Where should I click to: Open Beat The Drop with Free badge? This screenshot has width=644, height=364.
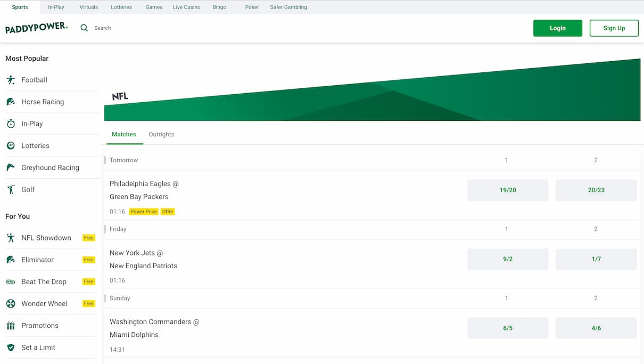coord(43,282)
